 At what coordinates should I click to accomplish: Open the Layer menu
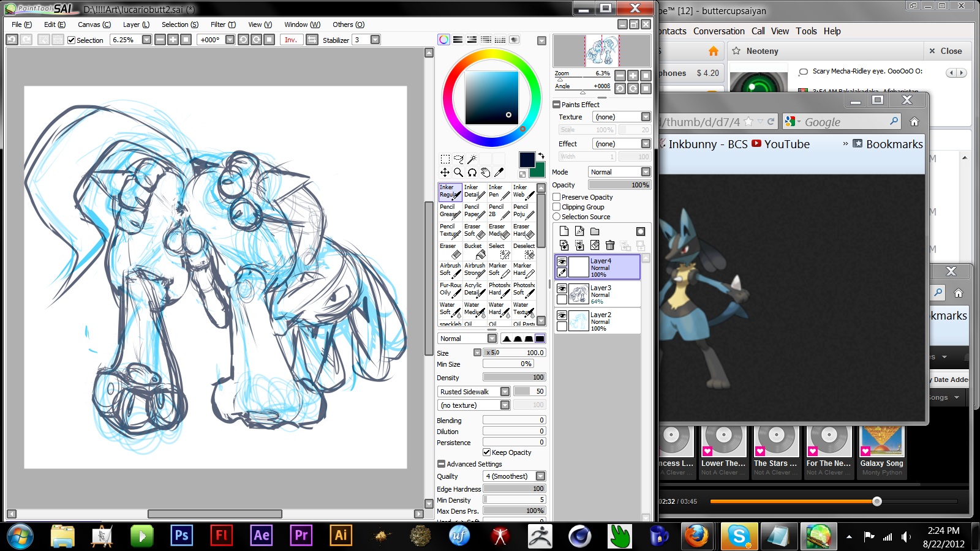[136, 24]
